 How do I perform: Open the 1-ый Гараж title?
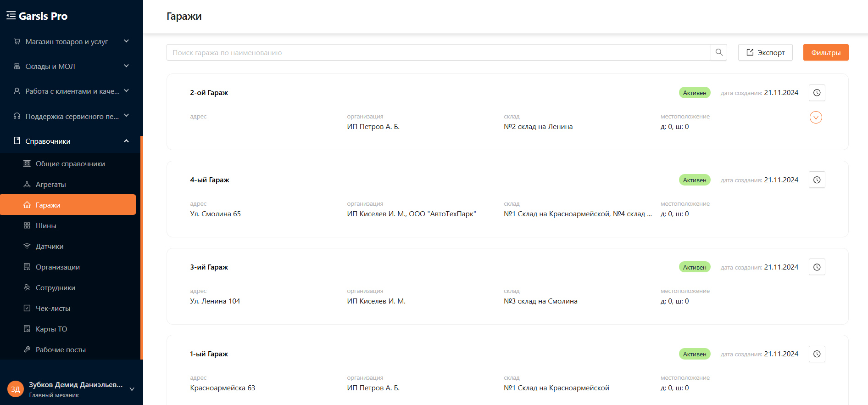tap(209, 354)
